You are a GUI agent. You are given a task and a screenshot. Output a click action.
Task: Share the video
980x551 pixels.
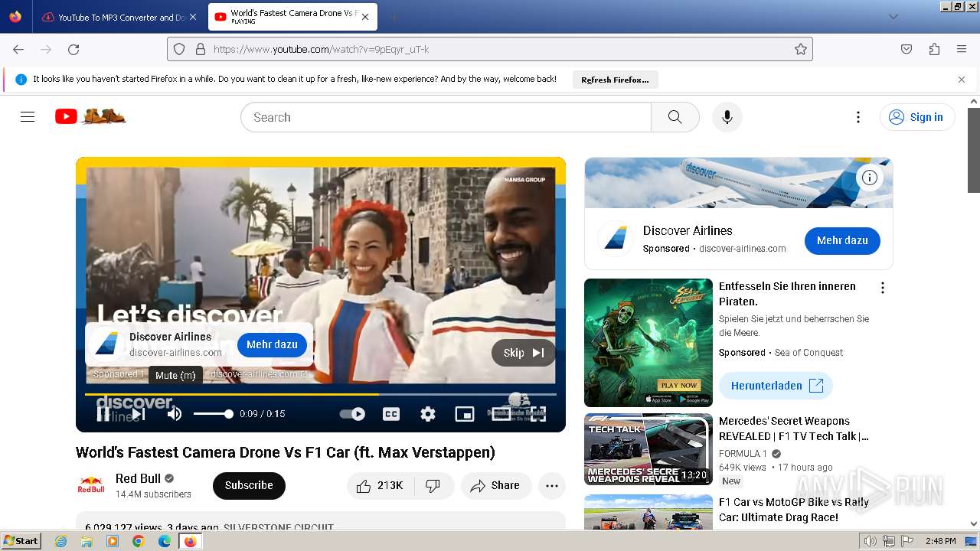pyautogui.click(x=496, y=485)
